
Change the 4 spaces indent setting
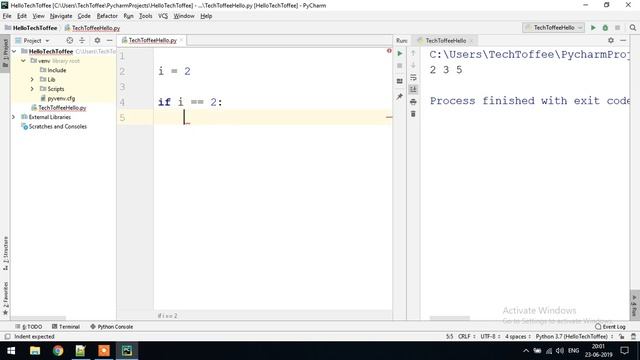point(518,337)
